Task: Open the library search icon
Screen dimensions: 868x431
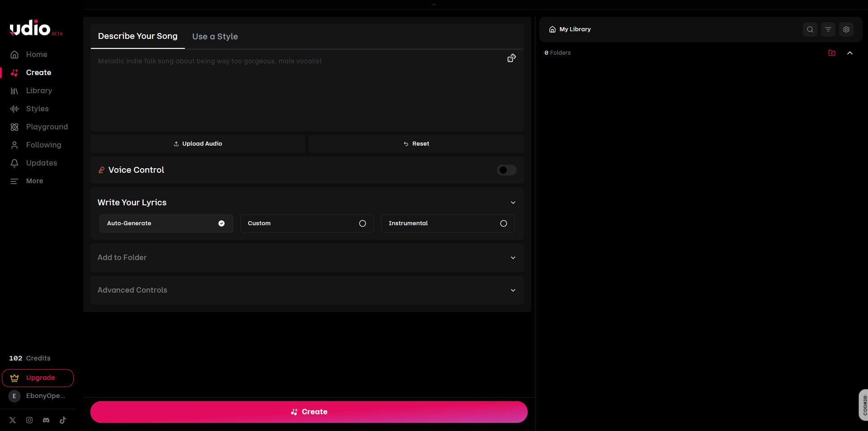Action: pyautogui.click(x=810, y=29)
